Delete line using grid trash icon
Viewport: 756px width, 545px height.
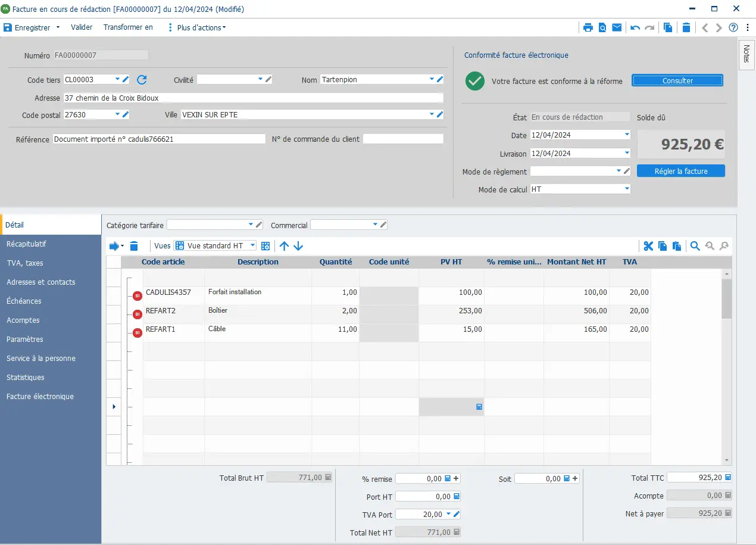(x=134, y=246)
